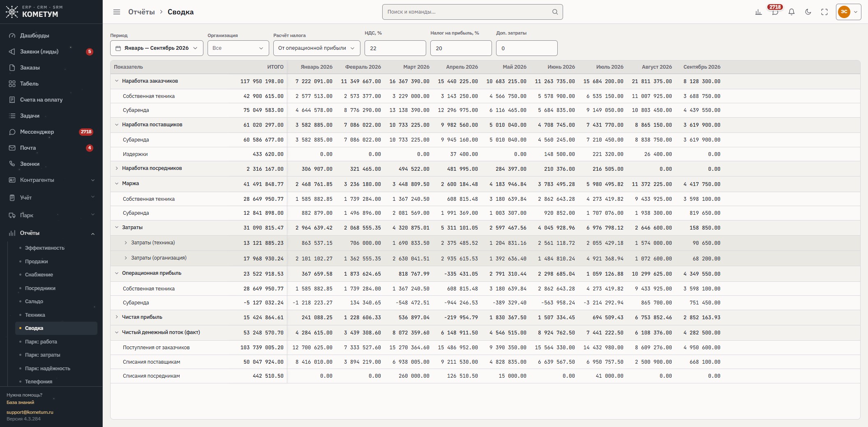
Task: Focus the НДС, % input field
Action: coord(395,48)
